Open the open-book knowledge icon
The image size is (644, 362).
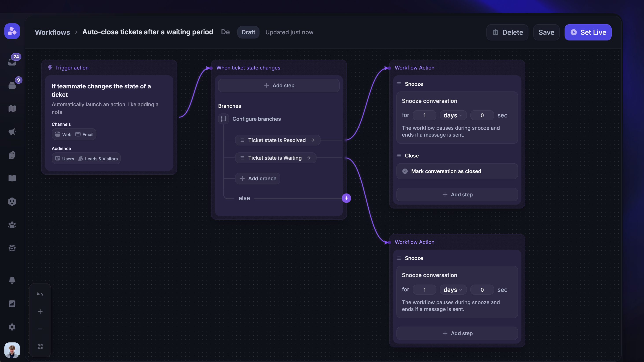[12, 178]
